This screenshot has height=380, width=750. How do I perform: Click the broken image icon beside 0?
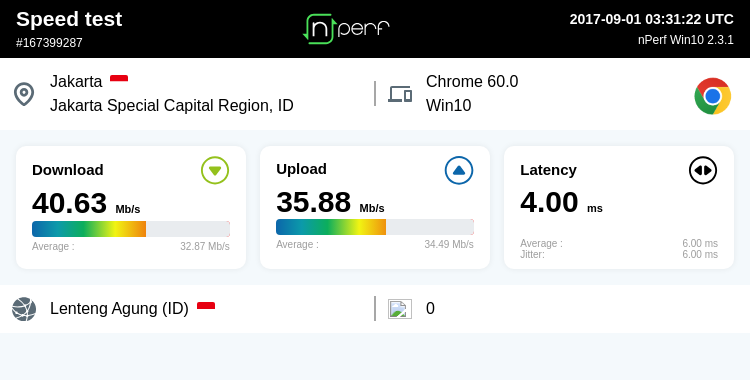coord(400,309)
